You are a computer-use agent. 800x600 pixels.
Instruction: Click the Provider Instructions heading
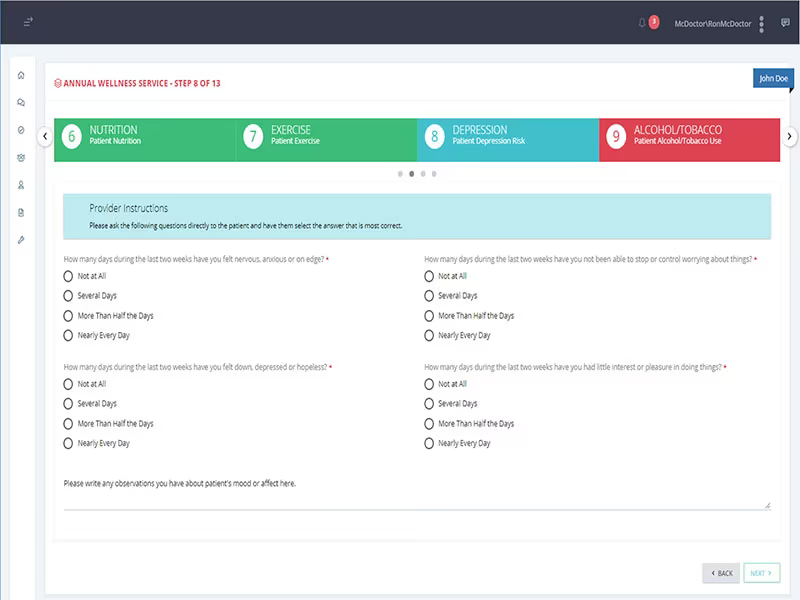[x=129, y=208]
